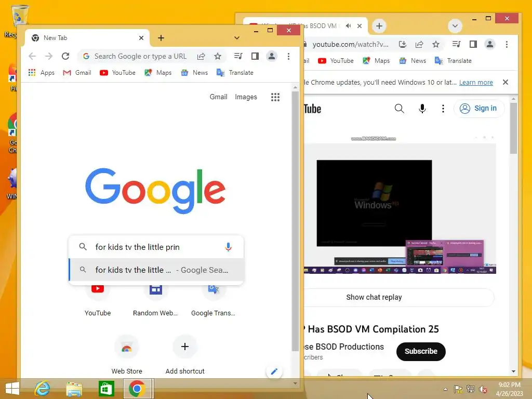Click Learn more link in update infobar
This screenshot has width=532, height=399.
[476, 83]
